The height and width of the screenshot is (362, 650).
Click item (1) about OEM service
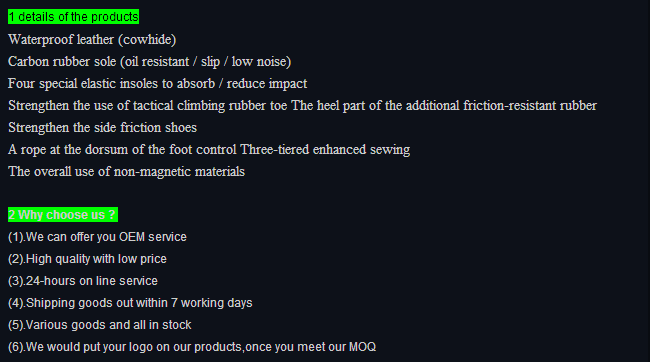(97, 237)
